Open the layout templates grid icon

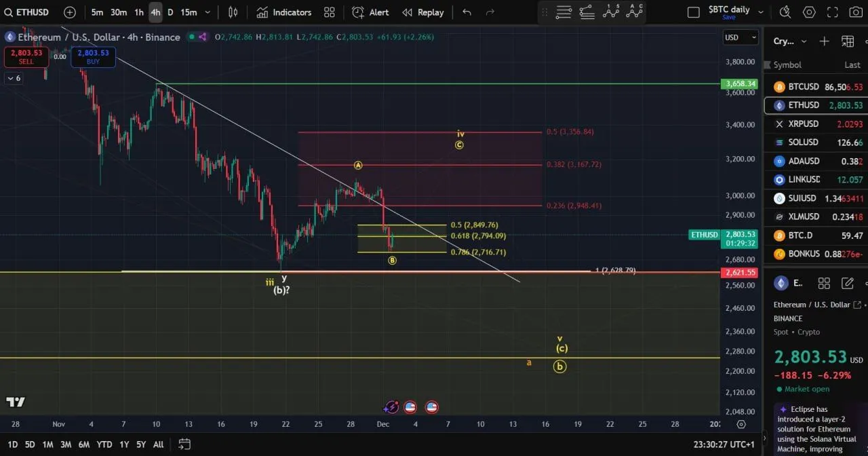(330, 12)
